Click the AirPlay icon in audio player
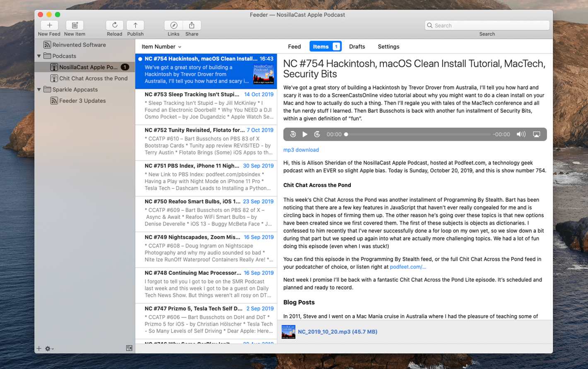The width and height of the screenshot is (588, 369). [537, 134]
